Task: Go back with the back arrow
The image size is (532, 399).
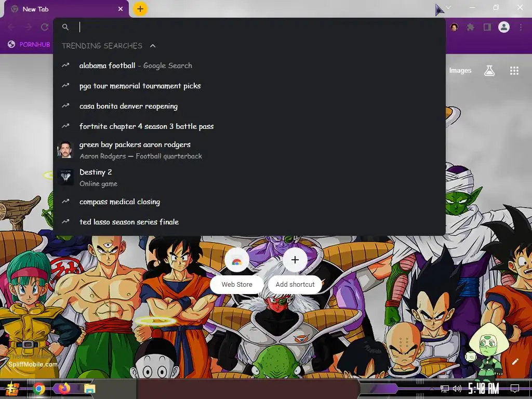Action: 11,27
